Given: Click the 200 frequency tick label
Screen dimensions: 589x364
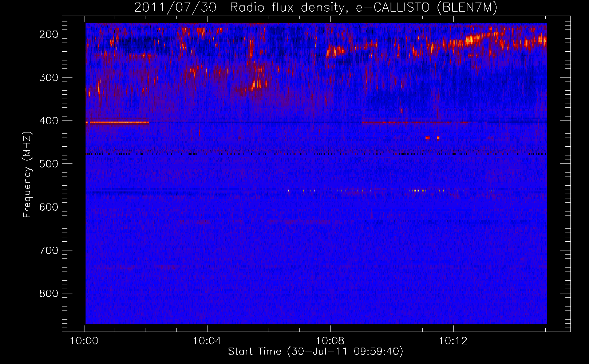Looking at the screenshot, I should [49, 34].
